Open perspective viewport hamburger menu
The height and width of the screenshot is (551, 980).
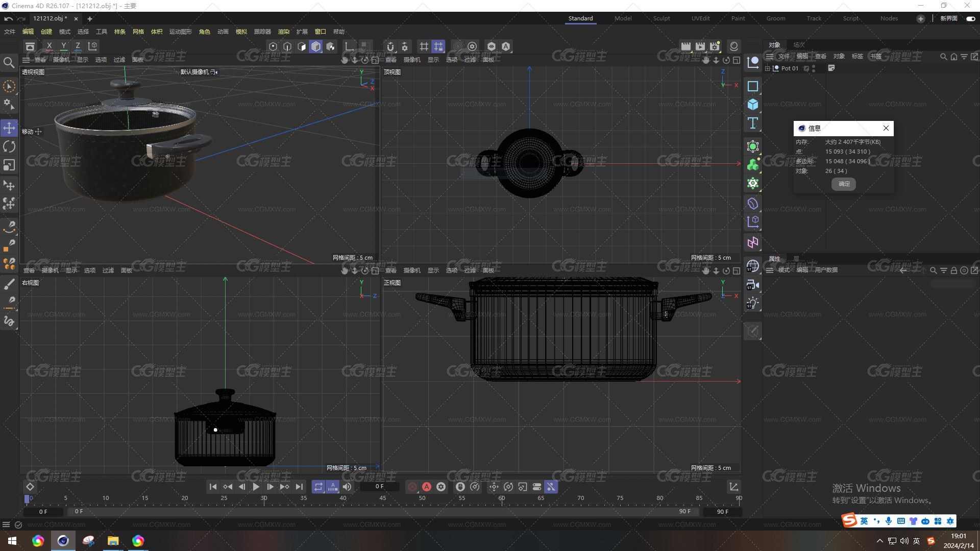coord(26,60)
